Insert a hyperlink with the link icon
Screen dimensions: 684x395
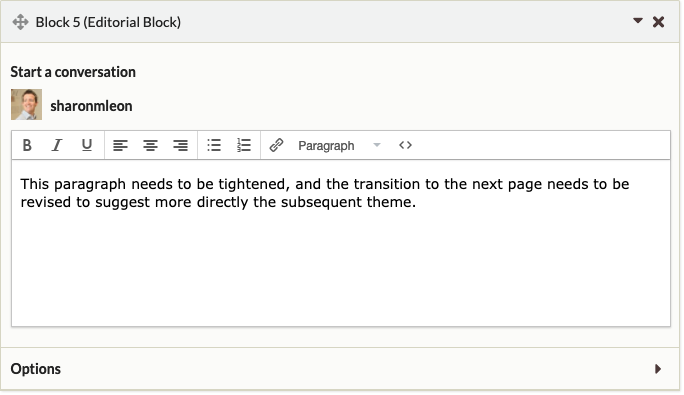pos(277,145)
